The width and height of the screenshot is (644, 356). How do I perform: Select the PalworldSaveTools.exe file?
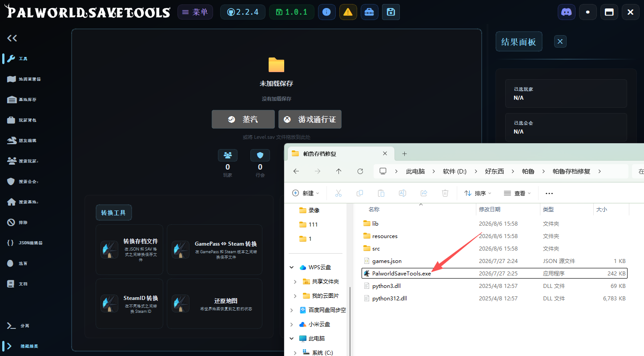pos(495,273)
